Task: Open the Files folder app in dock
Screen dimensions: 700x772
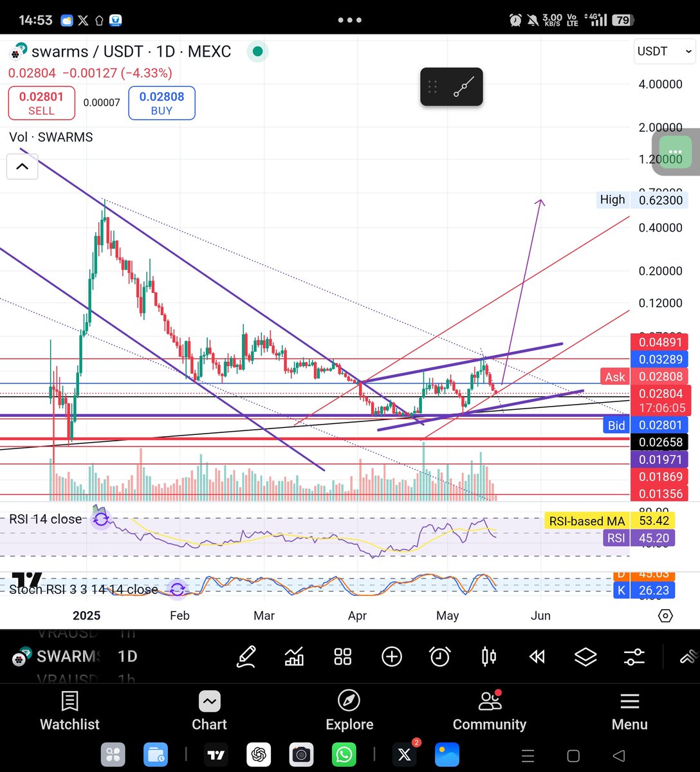Action: tap(156, 755)
